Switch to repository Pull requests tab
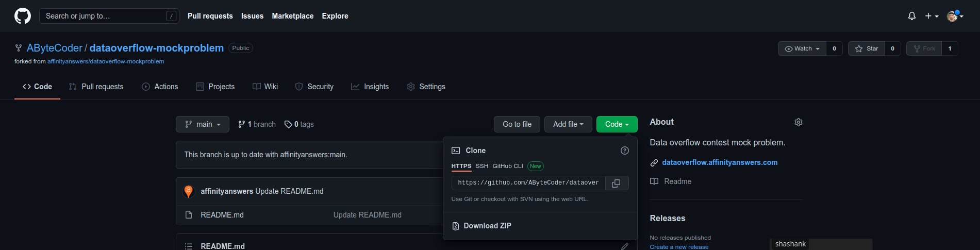Image resolution: width=980 pixels, height=250 pixels. pyautogui.click(x=96, y=87)
